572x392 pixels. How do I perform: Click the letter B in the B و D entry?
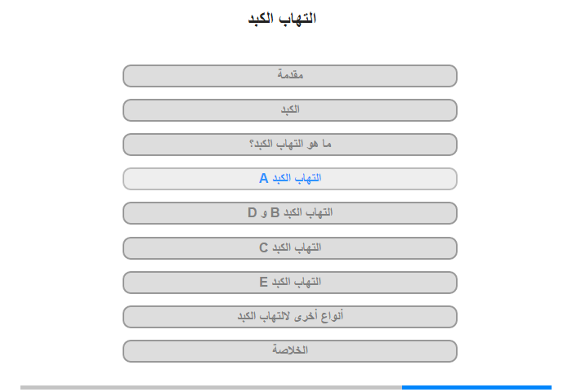click(275, 212)
